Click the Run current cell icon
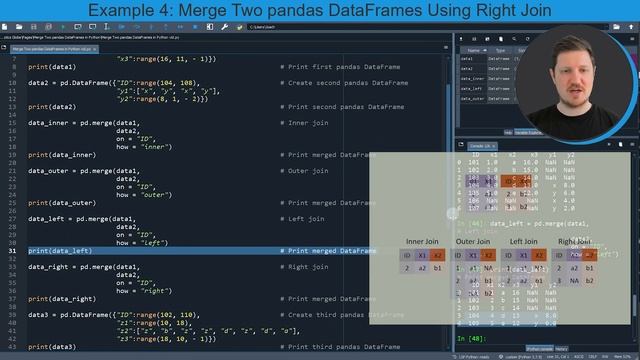 [78, 27]
